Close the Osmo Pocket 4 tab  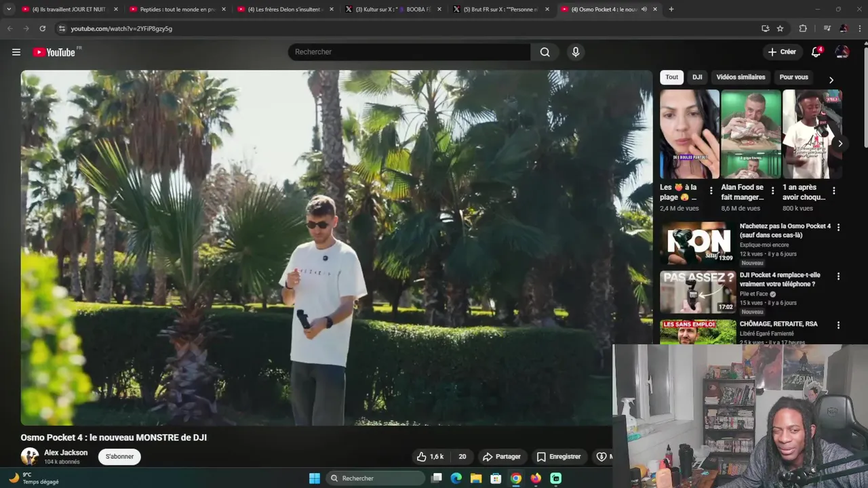655,9
